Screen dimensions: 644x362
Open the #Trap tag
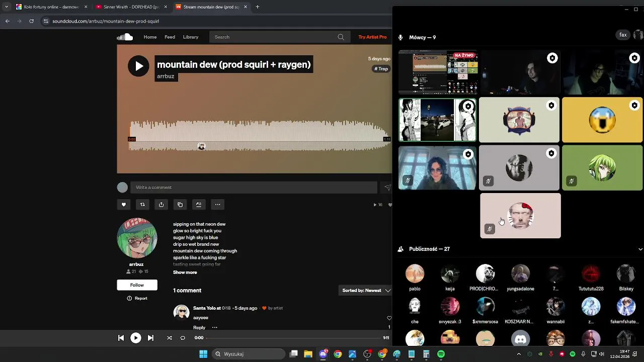(x=381, y=69)
